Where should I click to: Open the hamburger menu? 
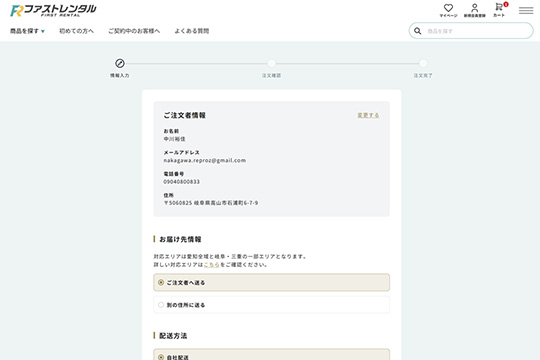pos(526,11)
